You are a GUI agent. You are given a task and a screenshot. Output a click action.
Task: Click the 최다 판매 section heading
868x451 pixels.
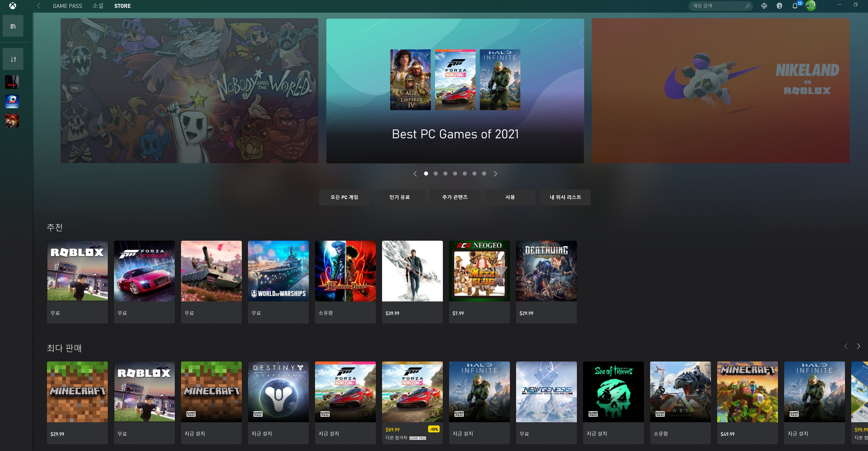pos(64,348)
